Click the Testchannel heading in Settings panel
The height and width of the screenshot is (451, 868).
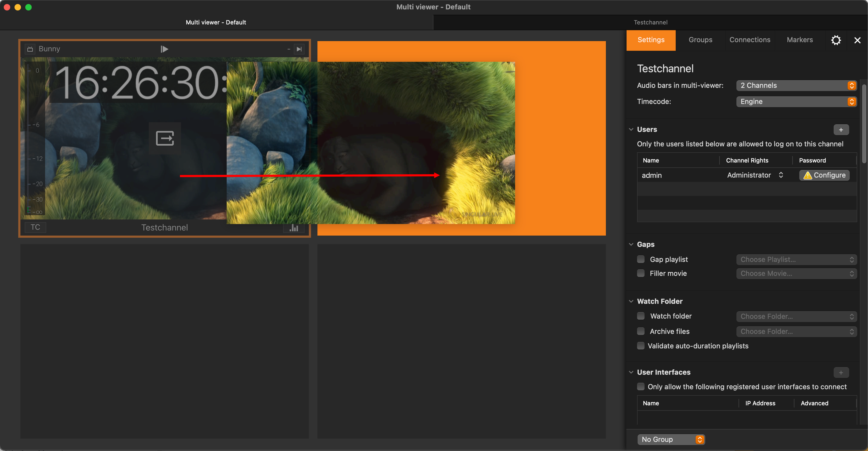[665, 69]
